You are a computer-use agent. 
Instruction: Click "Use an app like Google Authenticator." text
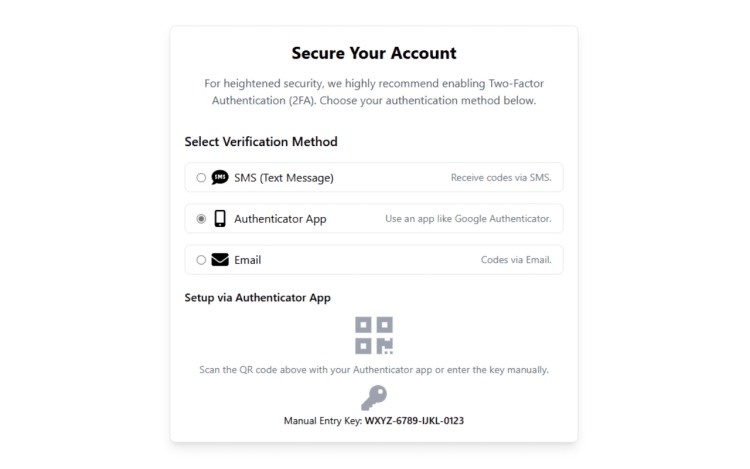pyautogui.click(x=468, y=218)
